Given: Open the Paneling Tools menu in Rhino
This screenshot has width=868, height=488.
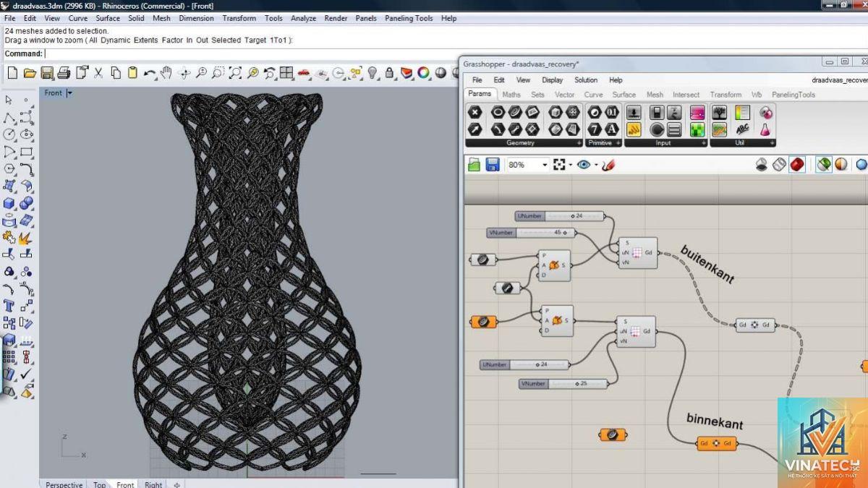Looking at the screenshot, I should 409,18.
